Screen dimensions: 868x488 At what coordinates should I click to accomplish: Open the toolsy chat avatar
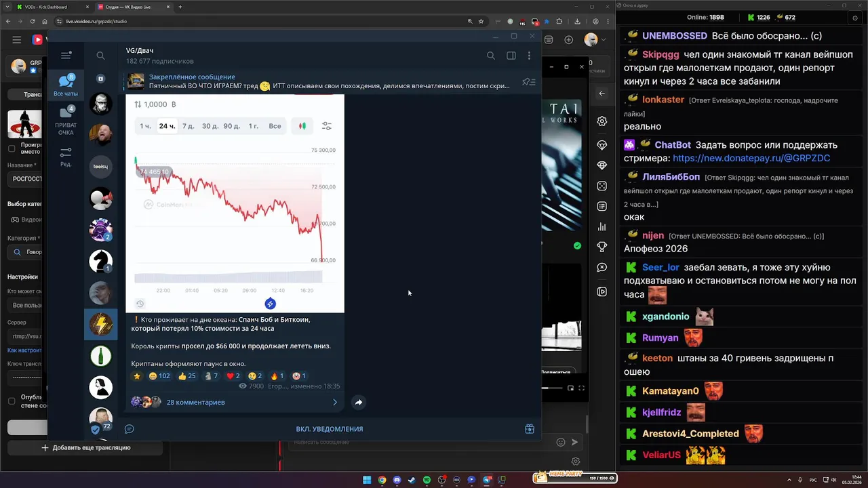(101, 167)
